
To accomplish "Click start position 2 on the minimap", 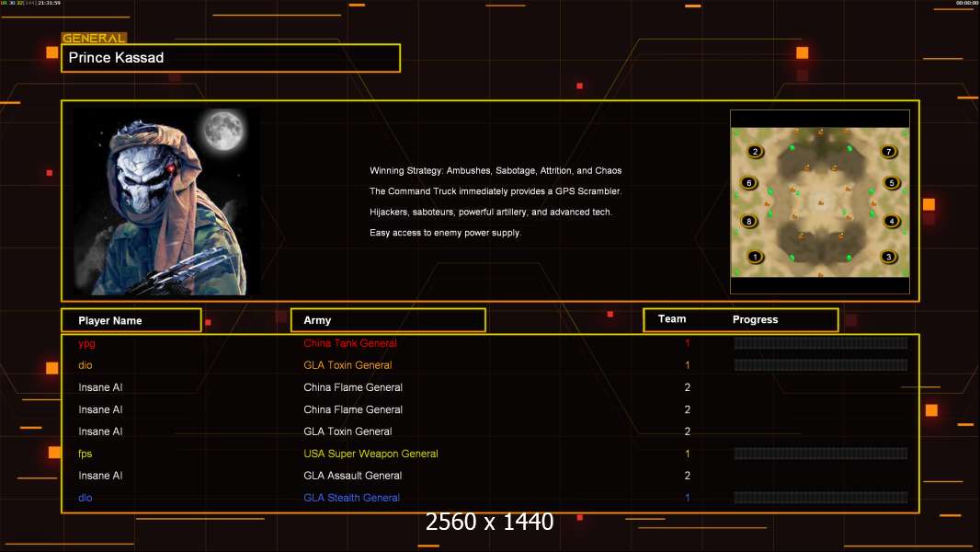I will coord(755,151).
